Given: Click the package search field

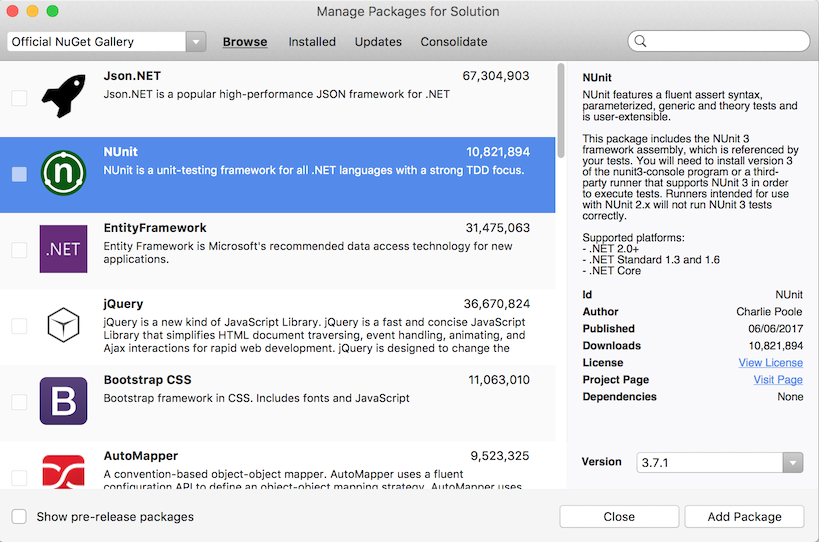Looking at the screenshot, I should click(719, 41).
